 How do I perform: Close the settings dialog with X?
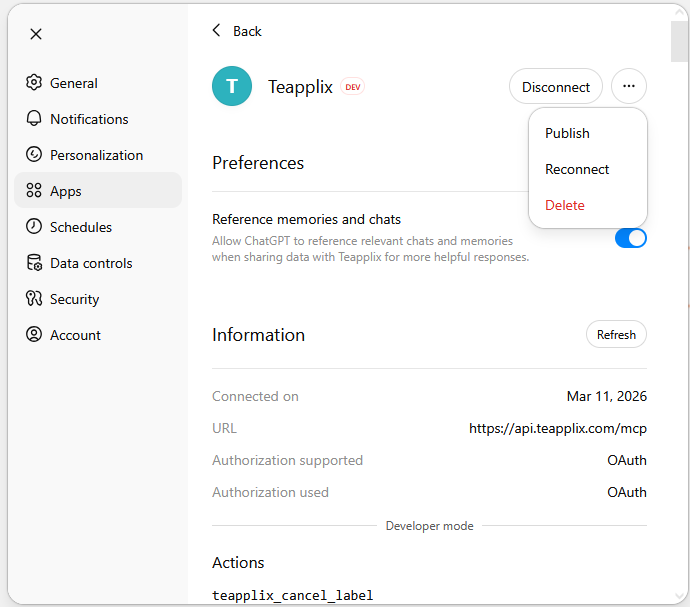(36, 34)
